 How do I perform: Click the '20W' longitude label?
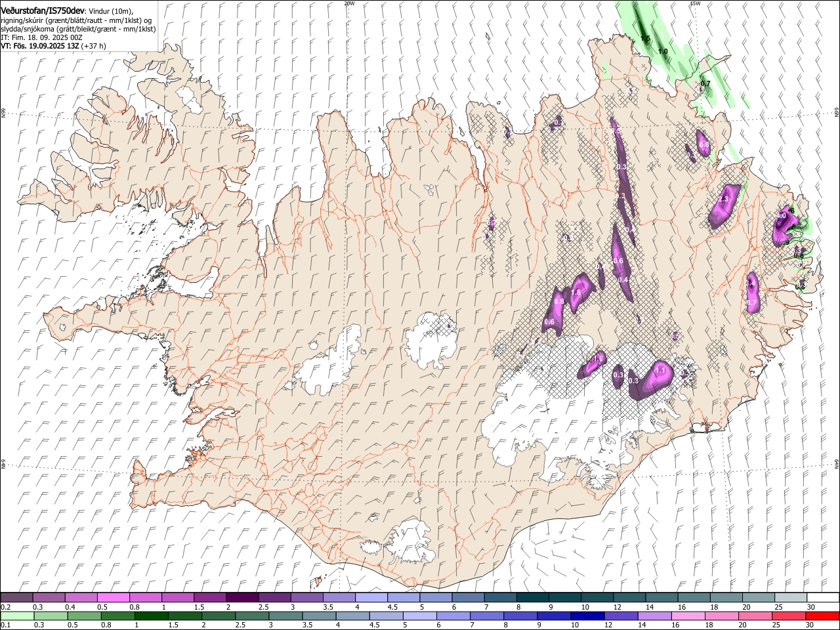349,3
